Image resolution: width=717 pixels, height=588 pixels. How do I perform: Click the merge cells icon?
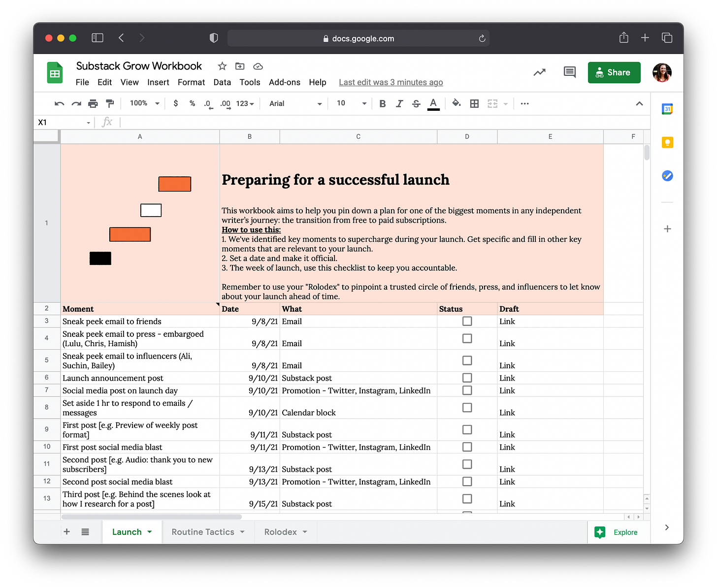pos(492,103)
